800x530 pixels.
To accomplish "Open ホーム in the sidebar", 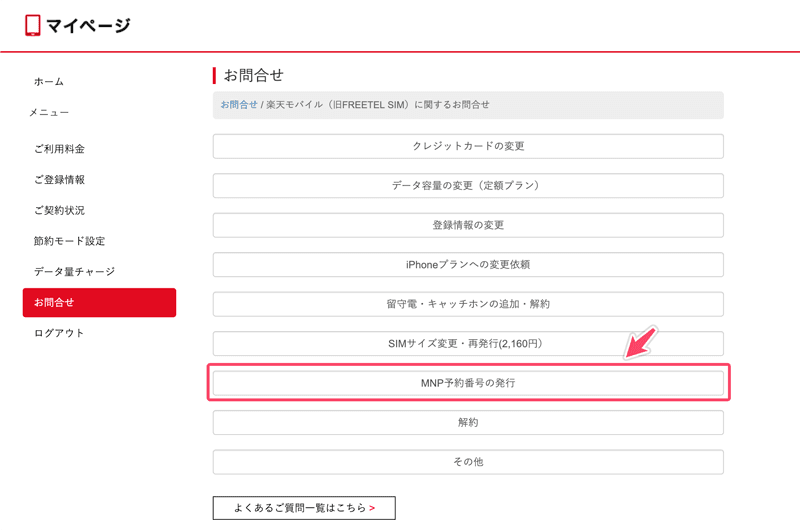I will [x=49, y=82].
